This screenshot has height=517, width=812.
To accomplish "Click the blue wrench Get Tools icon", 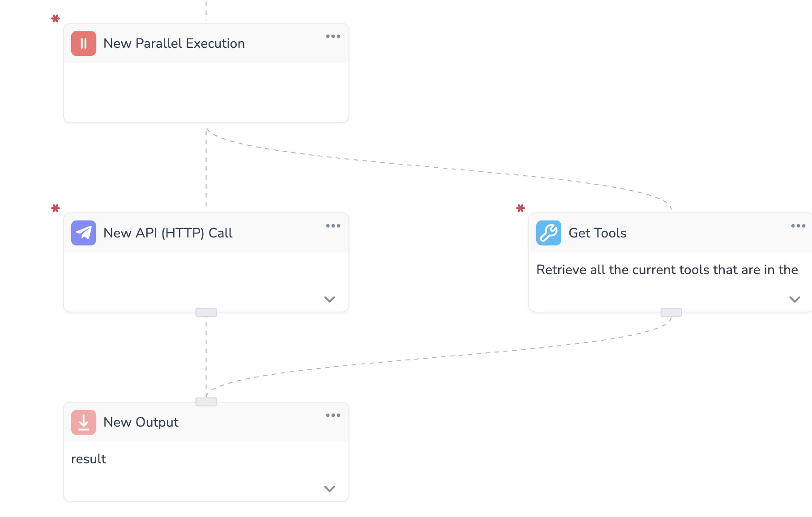I will point(548,233).
